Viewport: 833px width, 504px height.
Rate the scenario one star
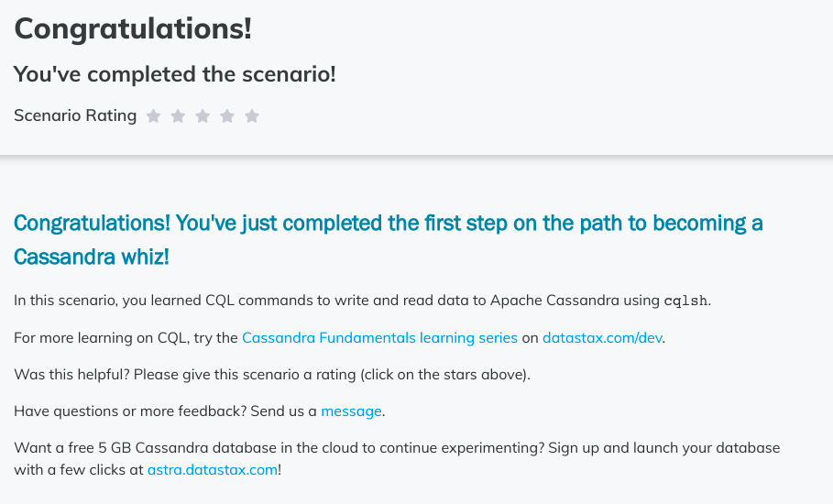[x=154, y=115]
